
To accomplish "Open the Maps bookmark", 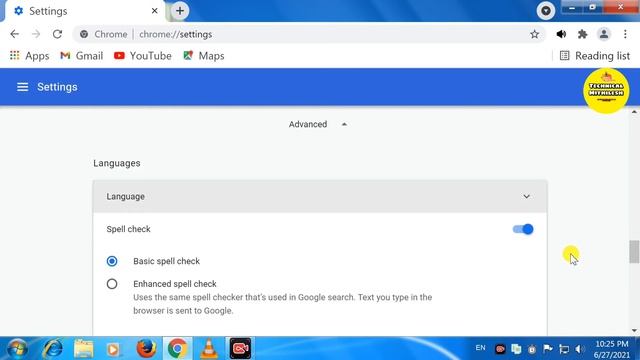I will pos(204,56).
